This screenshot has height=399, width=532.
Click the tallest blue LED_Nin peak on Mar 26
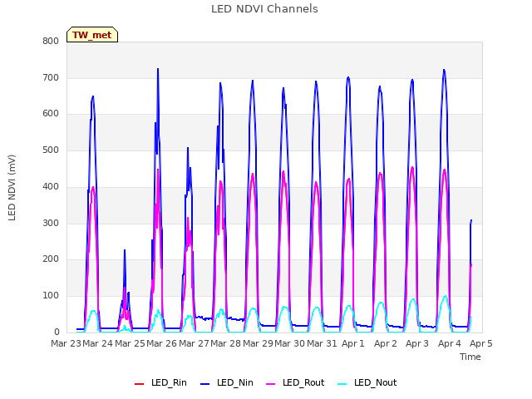(x=158, y=69)
